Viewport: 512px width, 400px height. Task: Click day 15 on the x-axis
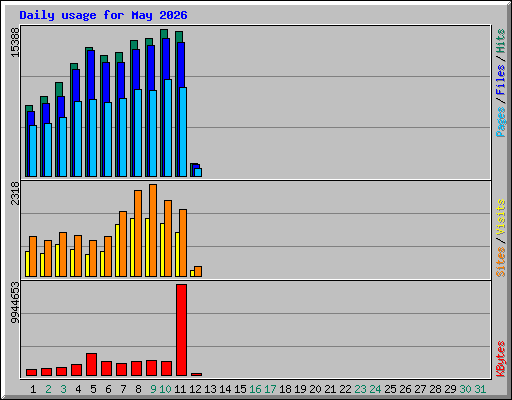240,389
